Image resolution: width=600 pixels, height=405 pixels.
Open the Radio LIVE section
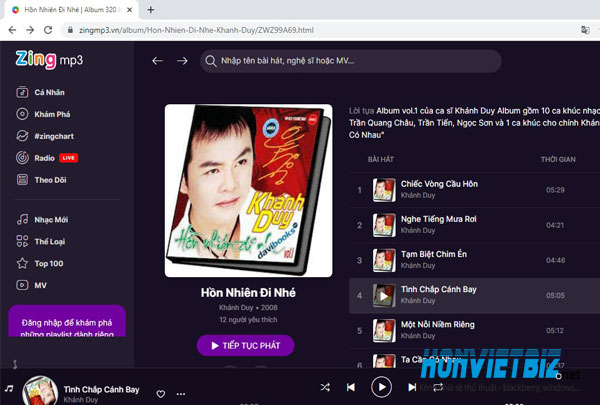pos(47,158)
